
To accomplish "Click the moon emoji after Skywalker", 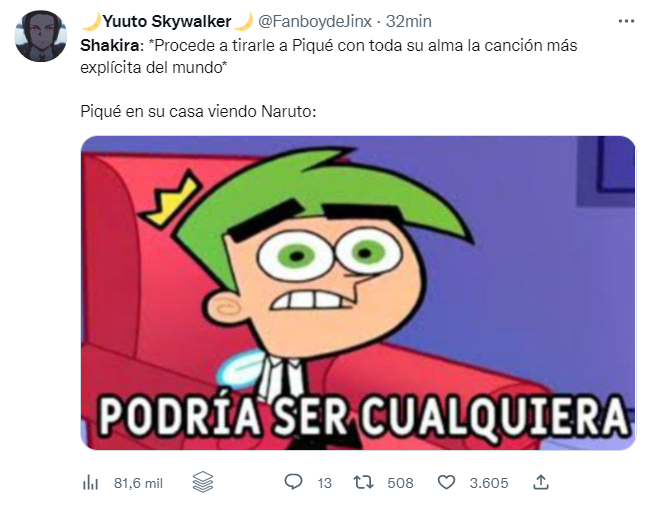I will pyautogui.click(x=243, y=21).
